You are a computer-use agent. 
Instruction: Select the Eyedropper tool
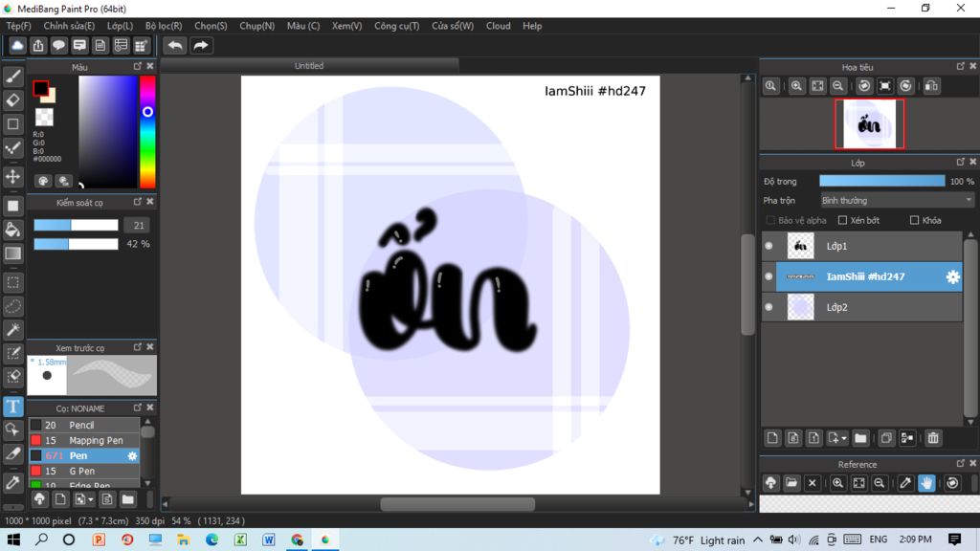point(13,482)
